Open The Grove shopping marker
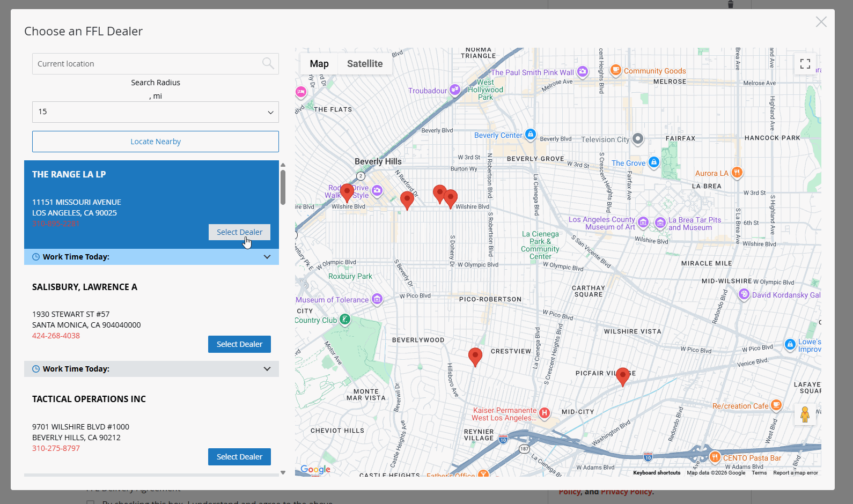 (x=653, y=162)
